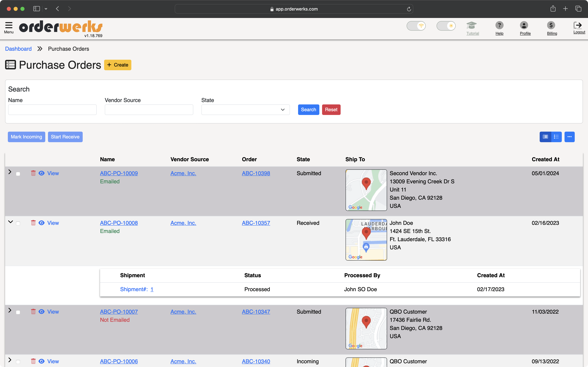Click the 'John SO Doe' cell
The height and width of the screenshot is (367, 588).
[361, 289]
